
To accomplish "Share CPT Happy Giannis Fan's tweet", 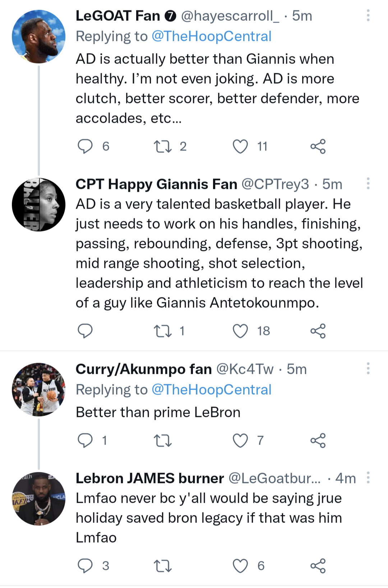I will (318, 331).
